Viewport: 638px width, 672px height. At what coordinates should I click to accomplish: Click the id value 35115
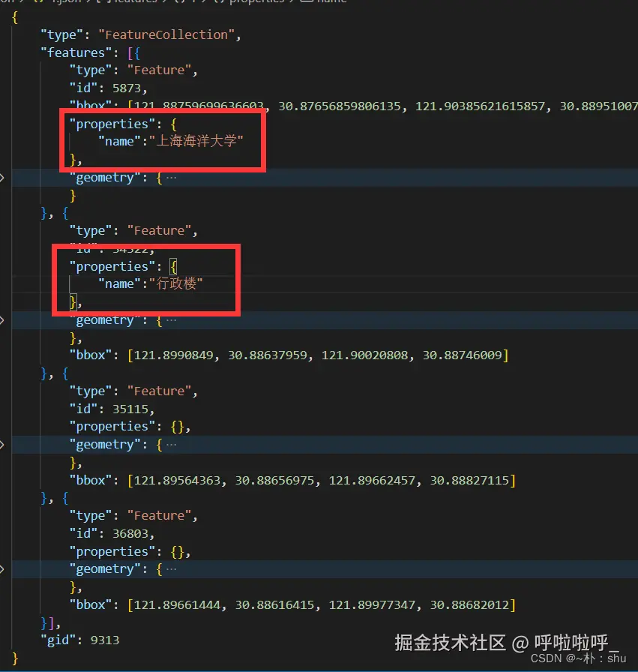tap(130, 409)
